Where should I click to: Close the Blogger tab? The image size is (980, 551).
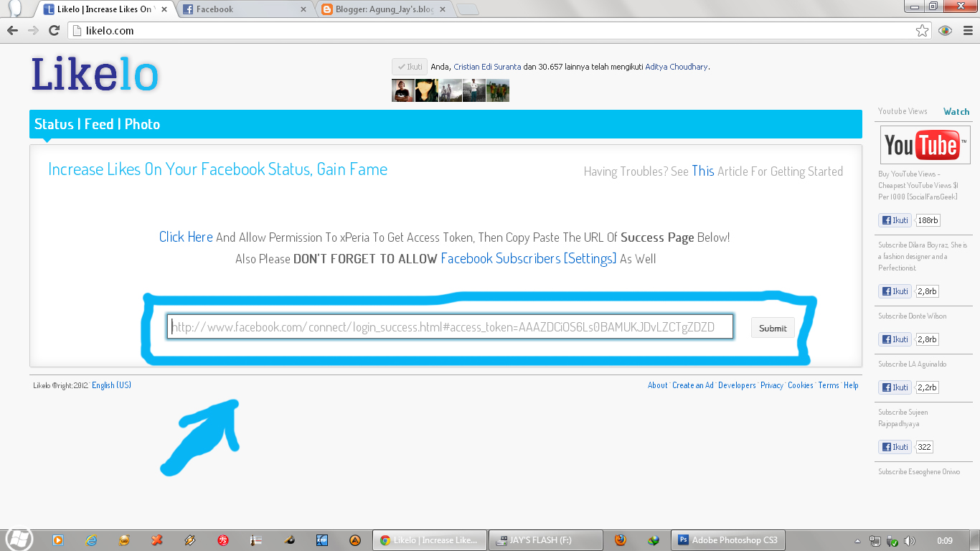[x=442, y=10]
